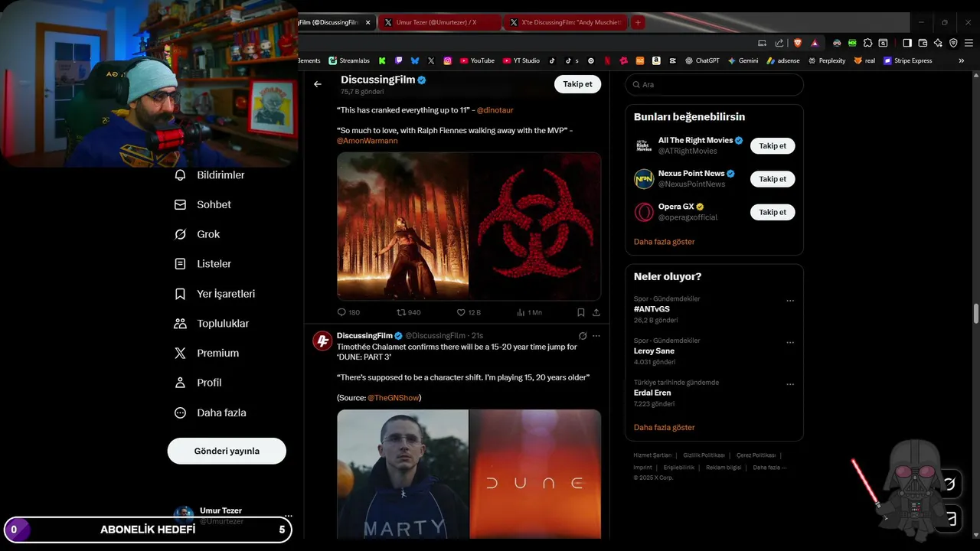980x551 pixels.
Task: Open Bildirimler (notifications) in sidebar
Action: [x=210, y=175]
